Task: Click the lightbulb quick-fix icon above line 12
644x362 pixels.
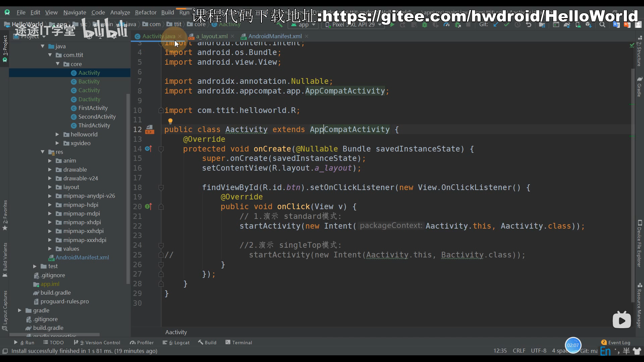Action: tap(170, 121)
